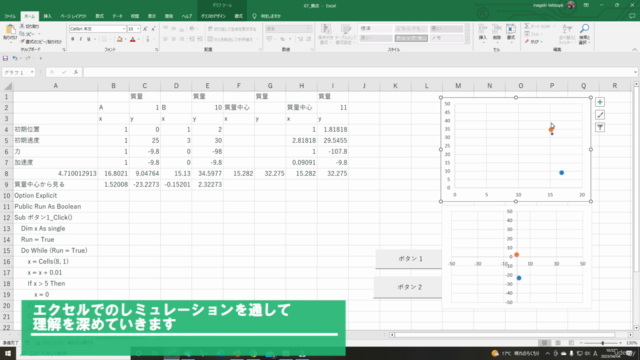Open Chart Filters funnel button beside the chart
The height and width of the screenshot is (360, 640).
tap(600, 127)
